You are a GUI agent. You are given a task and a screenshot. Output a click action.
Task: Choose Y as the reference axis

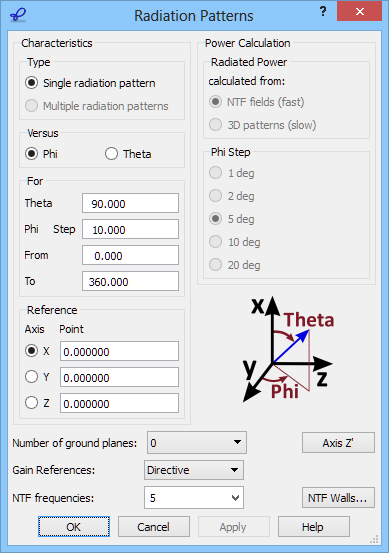[37, 377]
